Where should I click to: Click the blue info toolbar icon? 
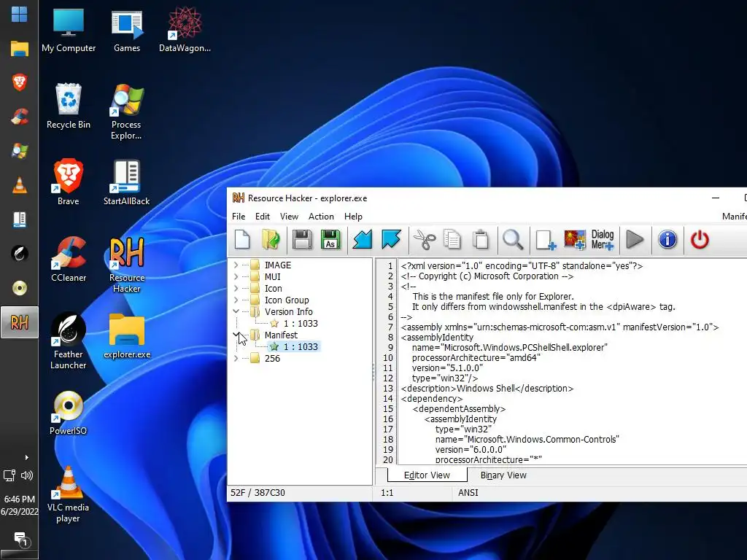(x=667, y=239)
